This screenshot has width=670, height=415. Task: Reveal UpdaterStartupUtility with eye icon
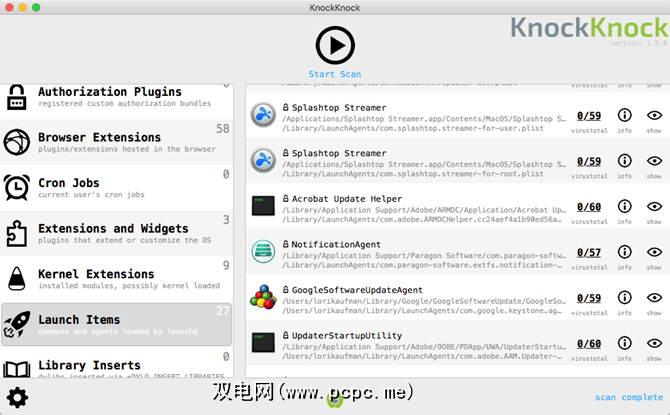click(654, 343)
